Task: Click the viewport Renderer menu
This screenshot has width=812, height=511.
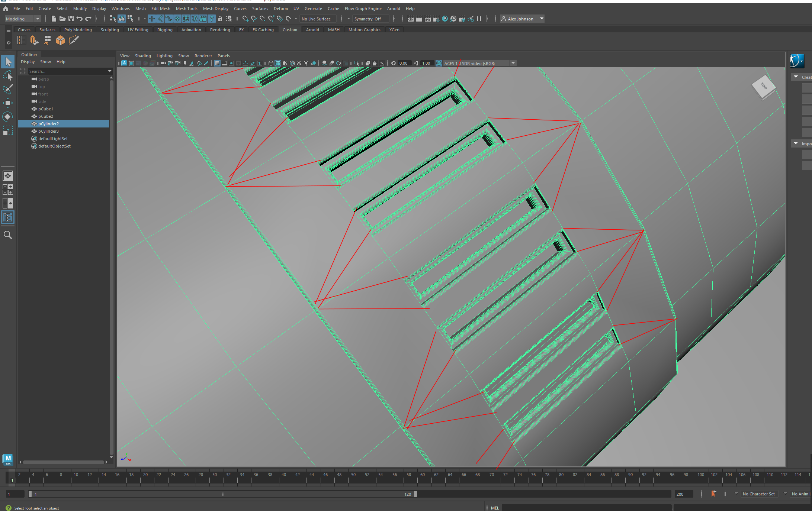Action: click(x=203, y=56)
